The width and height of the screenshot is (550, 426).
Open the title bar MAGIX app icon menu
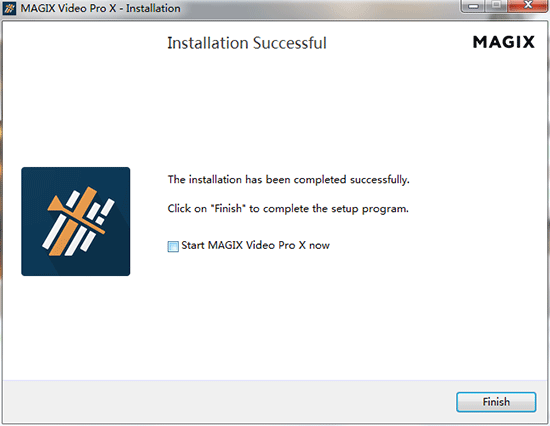point(9,8)
